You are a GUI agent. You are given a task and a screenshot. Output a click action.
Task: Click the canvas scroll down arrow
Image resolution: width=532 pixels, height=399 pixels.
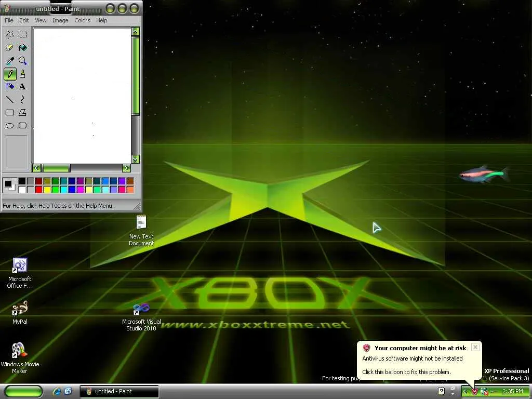tap(136, 159)
